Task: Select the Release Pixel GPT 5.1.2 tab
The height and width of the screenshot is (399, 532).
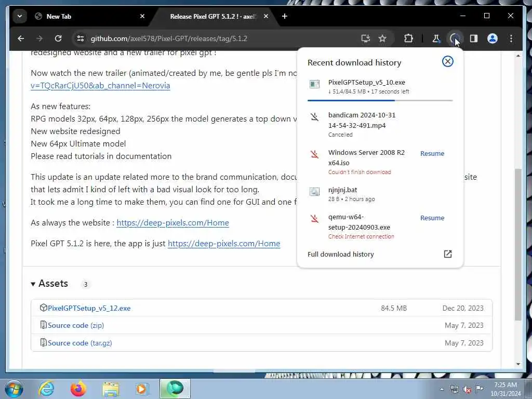Action: (x=212, y=16)
